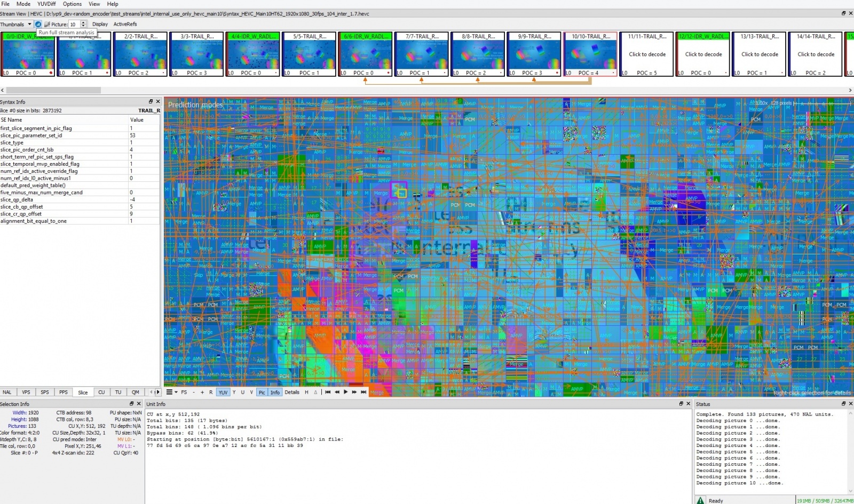Viewport: 854px width, 504px height.
Task: Reset zoom with the R button
Action: point(211,392)
